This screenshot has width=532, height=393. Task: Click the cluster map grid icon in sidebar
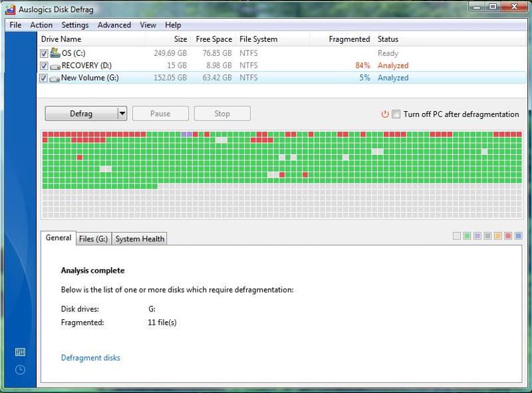coord(21,352)
